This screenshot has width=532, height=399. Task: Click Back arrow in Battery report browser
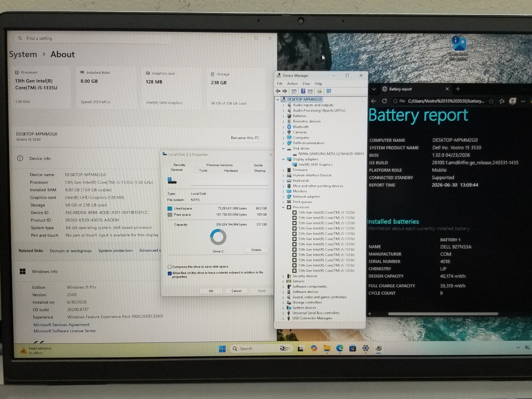point(374,101)
